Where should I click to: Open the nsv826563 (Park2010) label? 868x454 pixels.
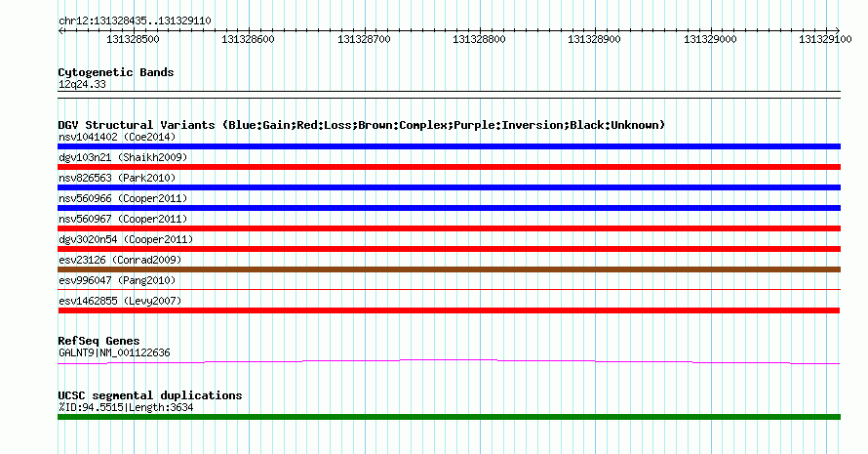coord(117,178)
